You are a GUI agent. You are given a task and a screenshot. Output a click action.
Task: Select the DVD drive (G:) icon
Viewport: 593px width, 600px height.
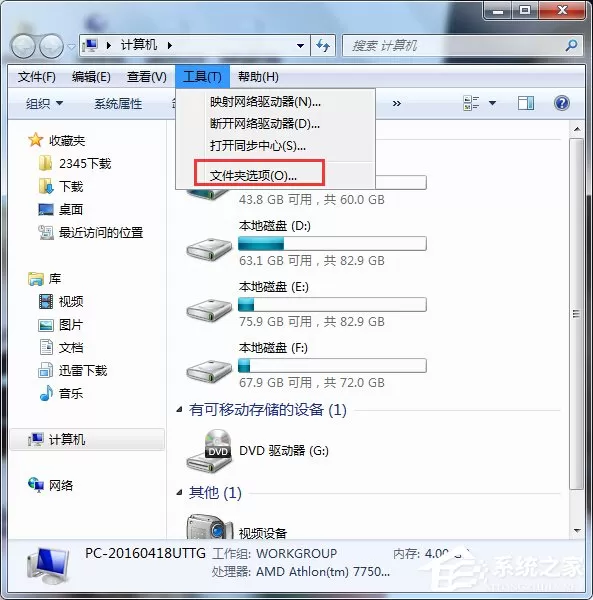(x=210, y=451)
